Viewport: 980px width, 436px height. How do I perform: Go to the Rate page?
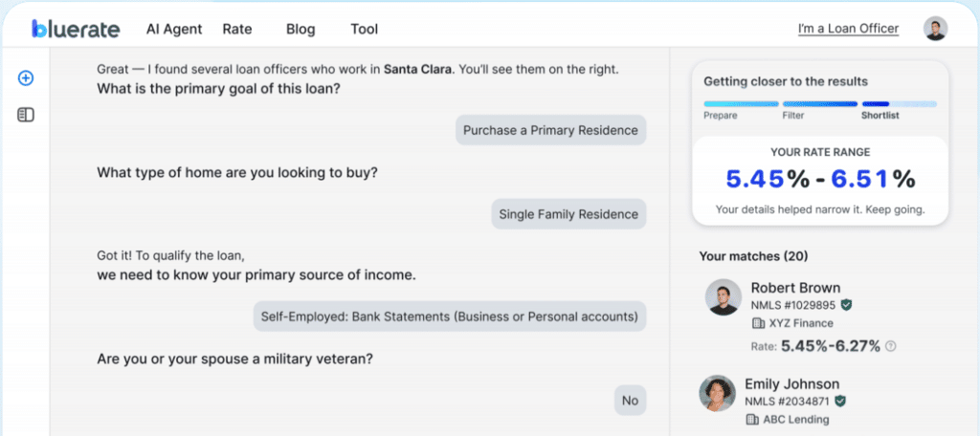pyautogui.click(x=237, y=29)
